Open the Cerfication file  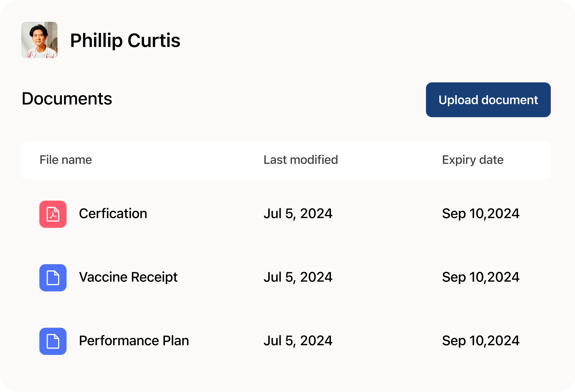coord(113,214)
